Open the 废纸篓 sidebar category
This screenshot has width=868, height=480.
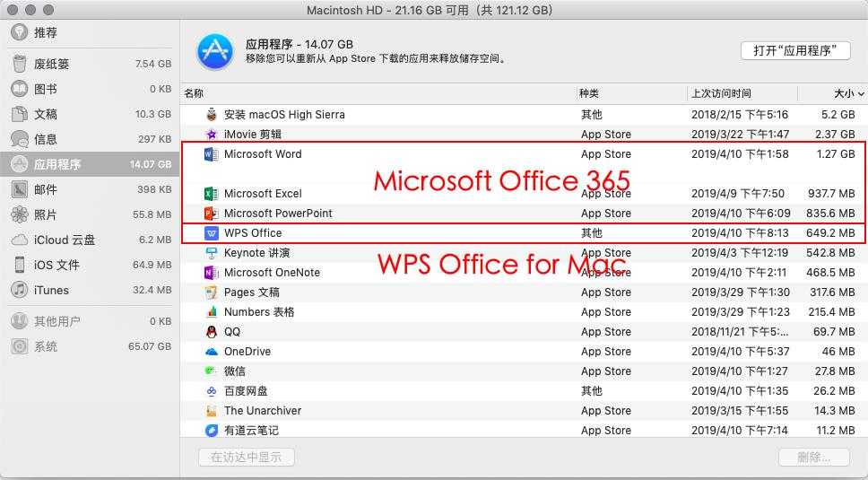coord(90,64)
